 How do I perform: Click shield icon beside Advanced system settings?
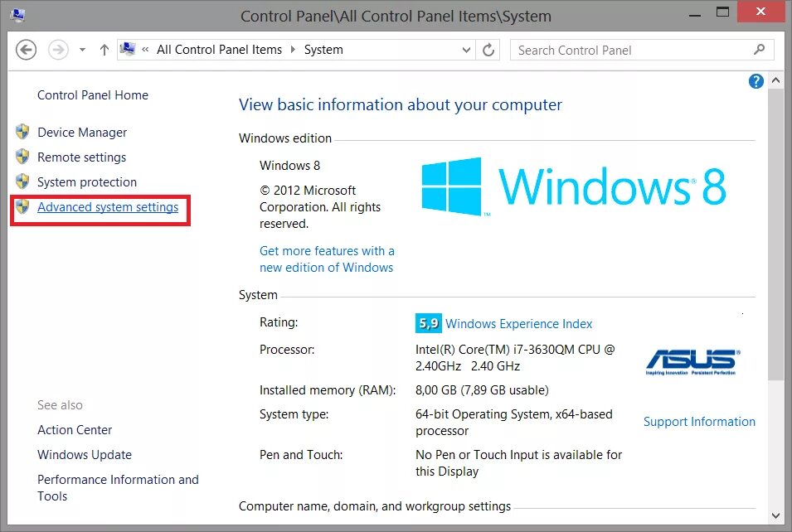[22, 206]
